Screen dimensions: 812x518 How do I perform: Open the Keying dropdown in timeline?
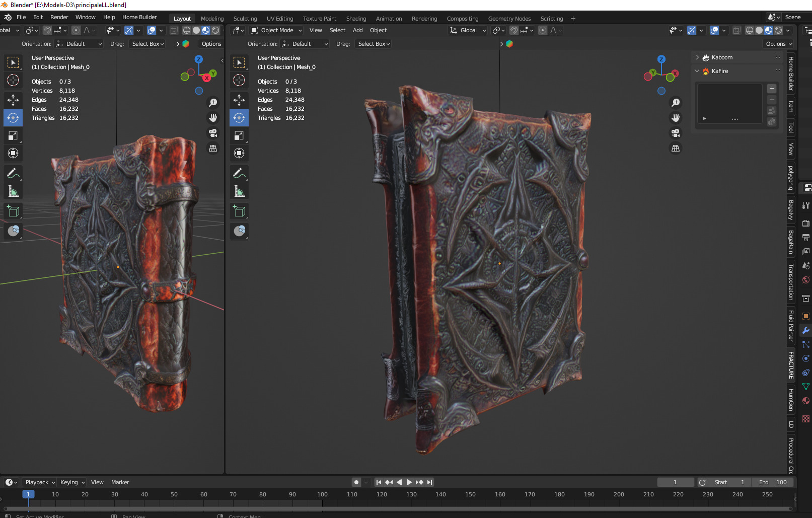(72, 482)
